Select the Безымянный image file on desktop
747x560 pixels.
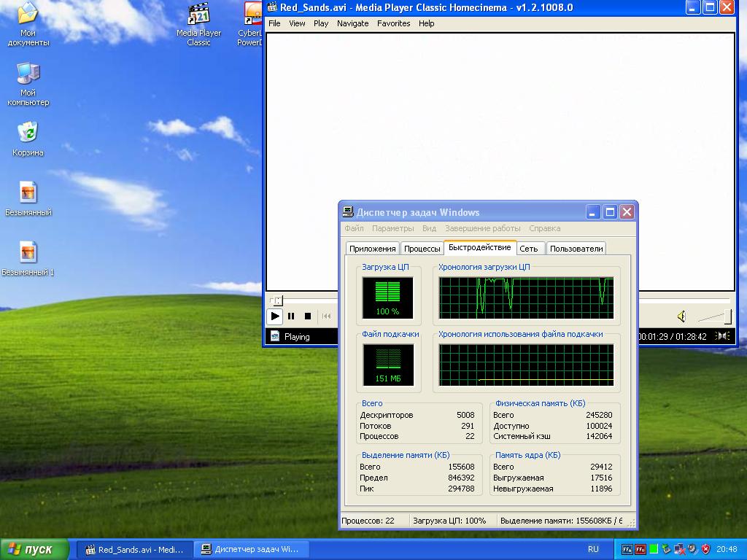tap(28, 199)
